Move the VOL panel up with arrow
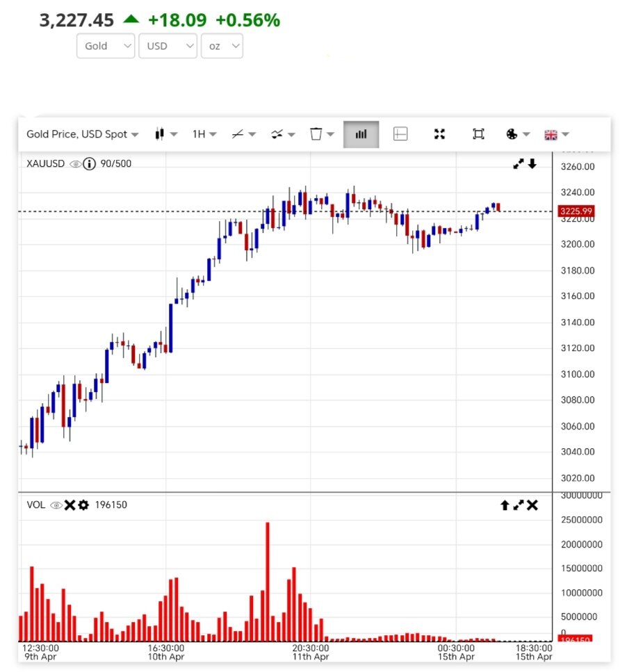The height and width of the screenshot is (672, 620). coord(505,505)
